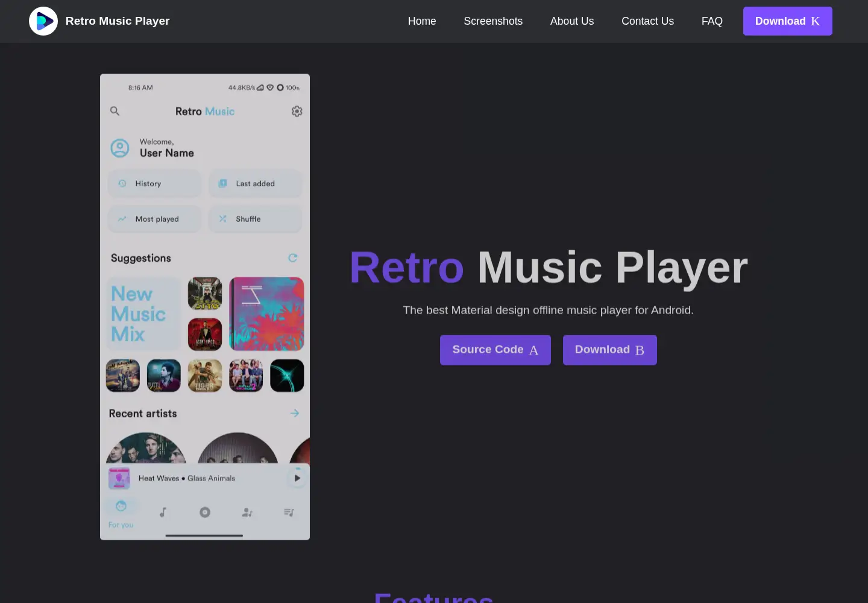
Task: Click the Retro Music title in the phone mockup
Action: click(205, 112)
